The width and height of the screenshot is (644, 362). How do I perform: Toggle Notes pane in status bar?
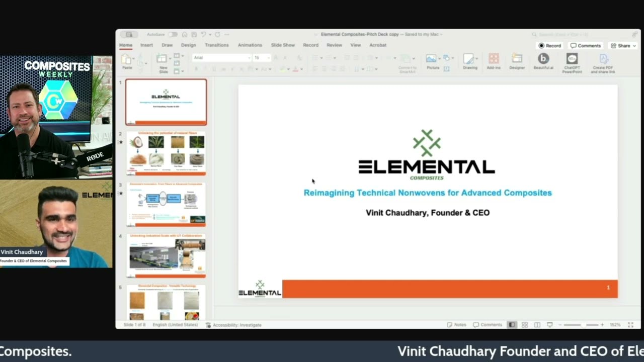[457, 325]
